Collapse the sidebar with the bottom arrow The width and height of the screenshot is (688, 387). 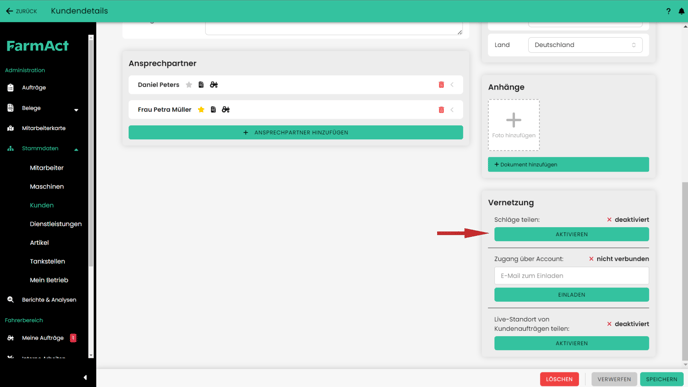coord(85,377)
